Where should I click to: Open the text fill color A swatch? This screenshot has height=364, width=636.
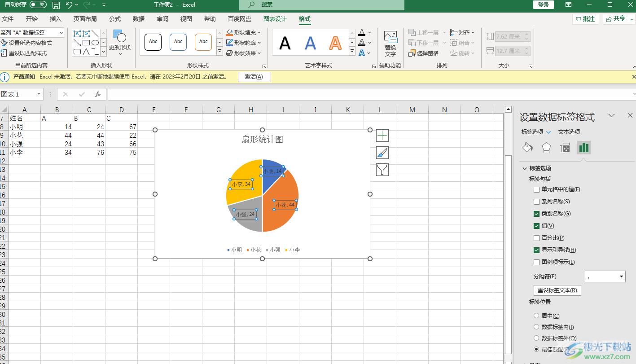click(x=362, y=32)
